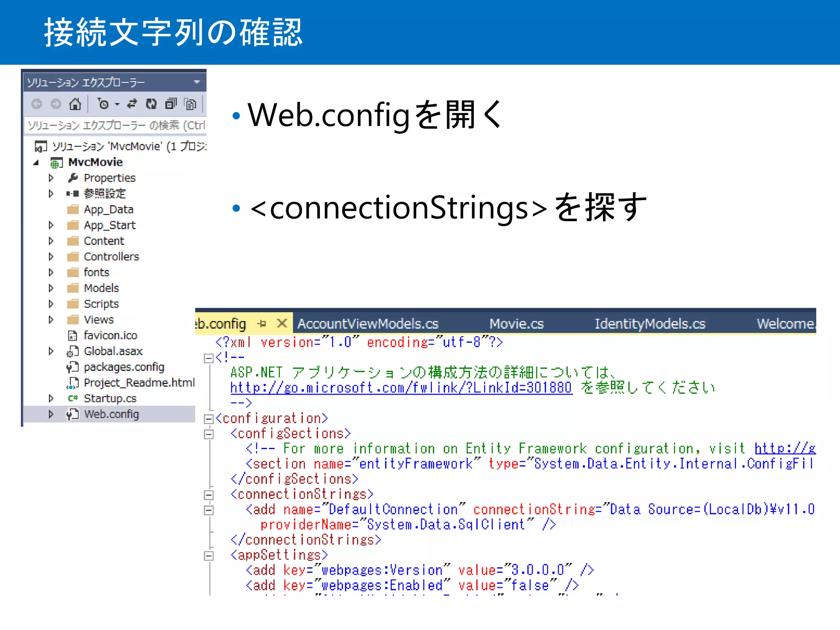
Task: Select packages.config in the tree
Action: (124, 367)
